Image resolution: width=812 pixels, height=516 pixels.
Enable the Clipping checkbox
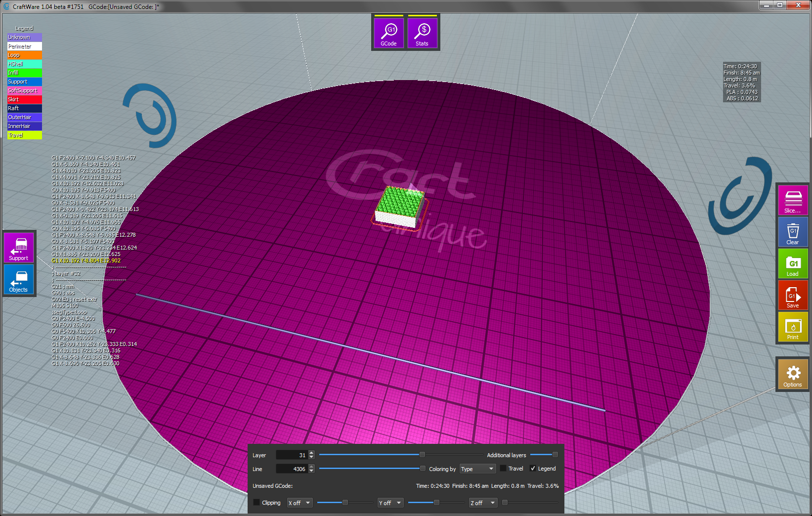point(256,503)
